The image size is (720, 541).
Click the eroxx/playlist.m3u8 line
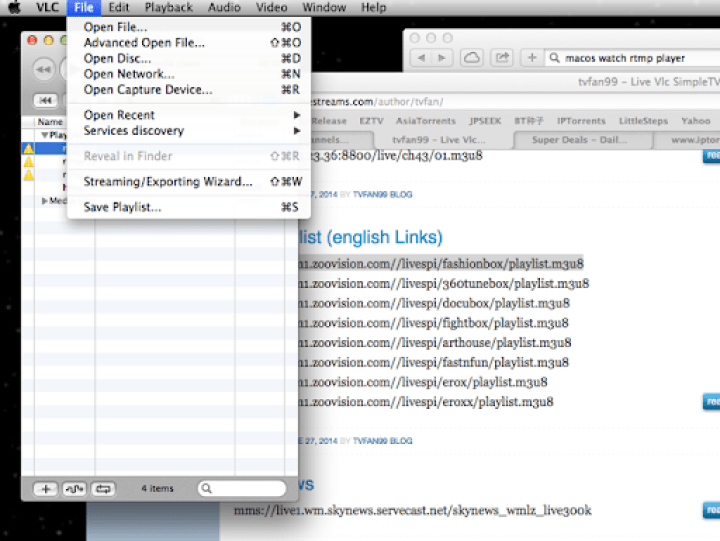click(426, 402)
